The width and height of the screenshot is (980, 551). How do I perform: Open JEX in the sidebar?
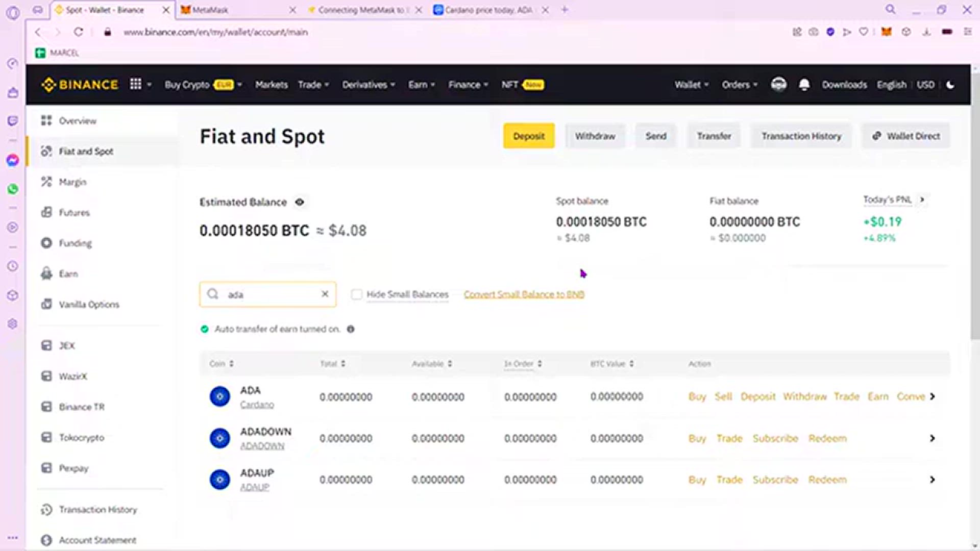(x=58, y=346)
